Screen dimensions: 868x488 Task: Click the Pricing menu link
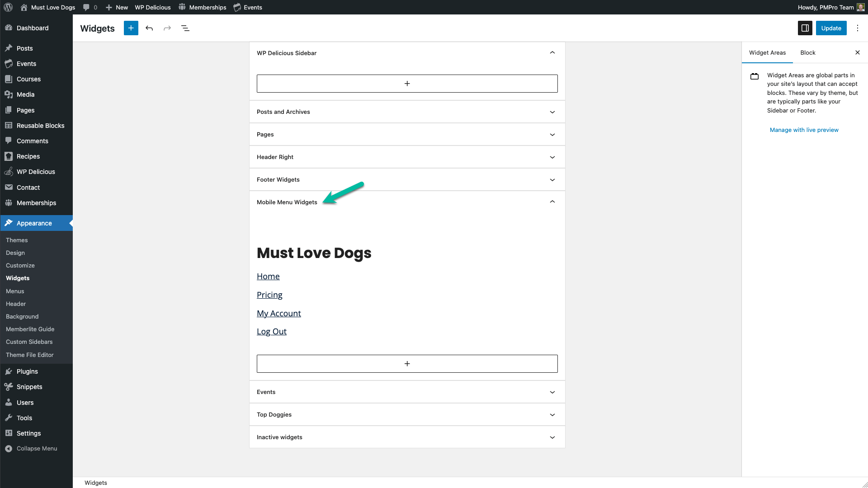tap(269, 295)
